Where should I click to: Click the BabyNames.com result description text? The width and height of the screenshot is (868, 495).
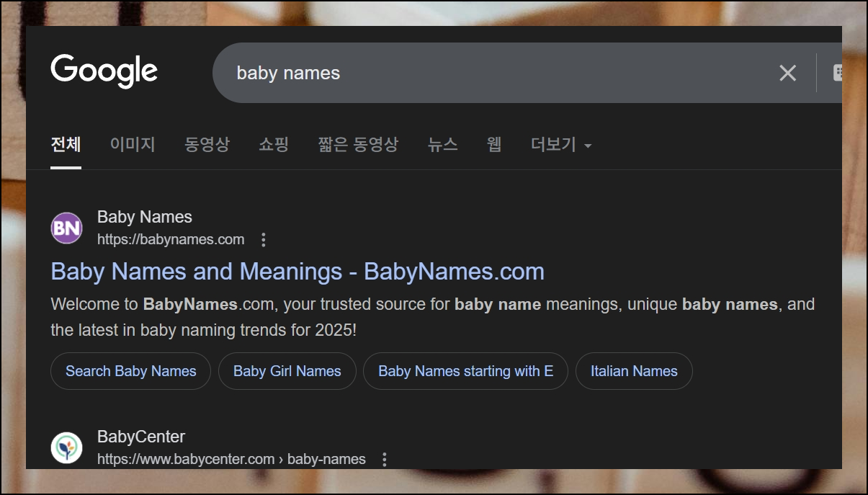pos(433,317)
